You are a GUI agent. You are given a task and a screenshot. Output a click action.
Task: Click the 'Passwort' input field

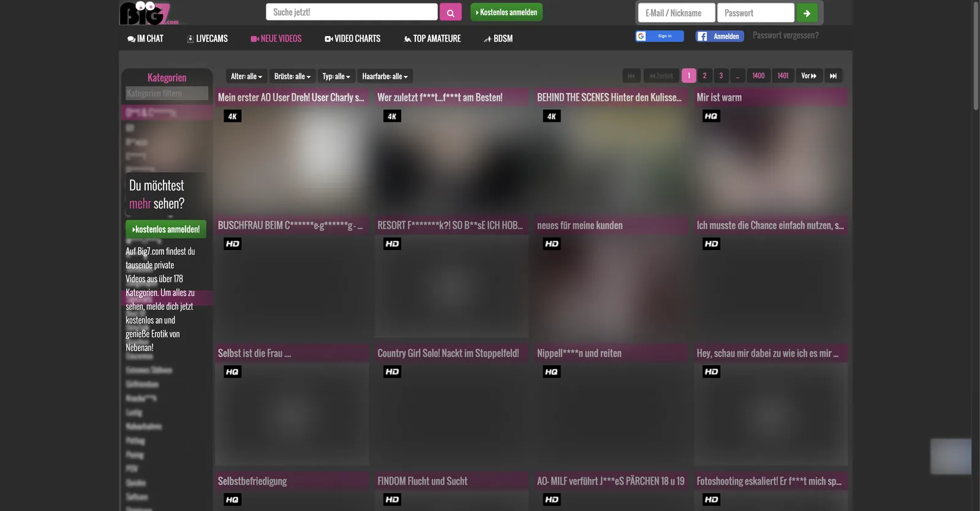click(x=756, y=13)
